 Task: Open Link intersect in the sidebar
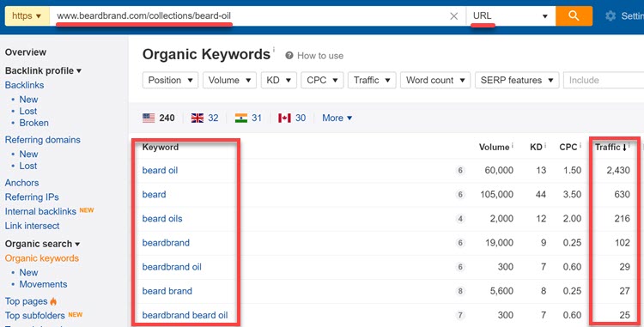tap(32, 226)
